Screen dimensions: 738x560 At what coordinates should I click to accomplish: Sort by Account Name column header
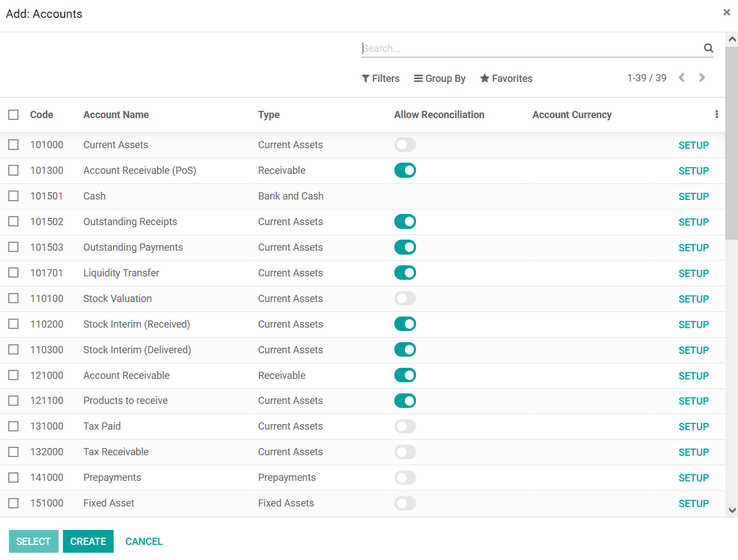click(x=116, y=115)
